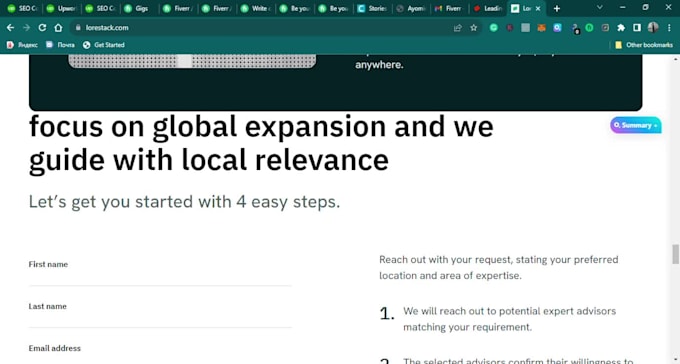
Task: Click the browser forward arrow
Action: click(26, 27)
